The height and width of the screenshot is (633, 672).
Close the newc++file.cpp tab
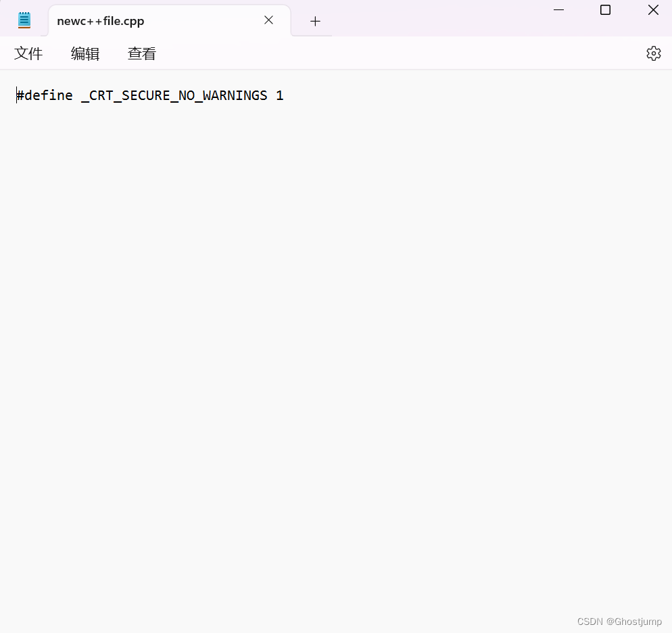pyautogui.click(x=268, y=20)
